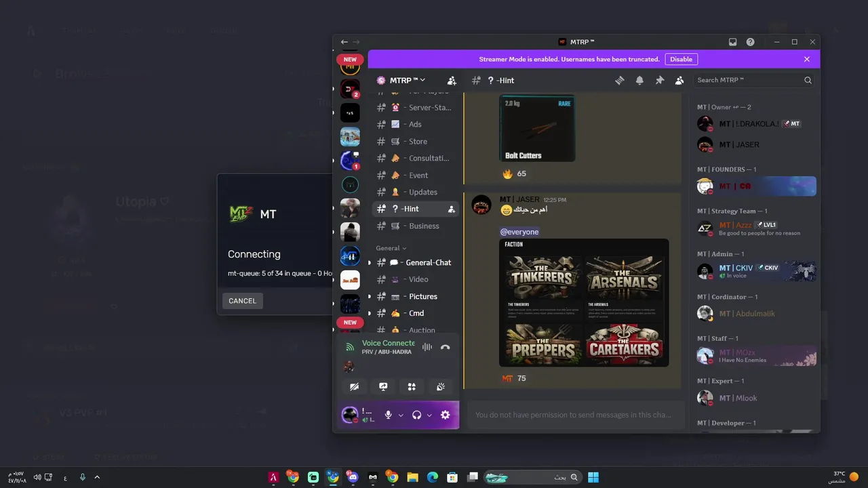Open the soundboard button in voice panel
The image size is (868, 488).
440,386
